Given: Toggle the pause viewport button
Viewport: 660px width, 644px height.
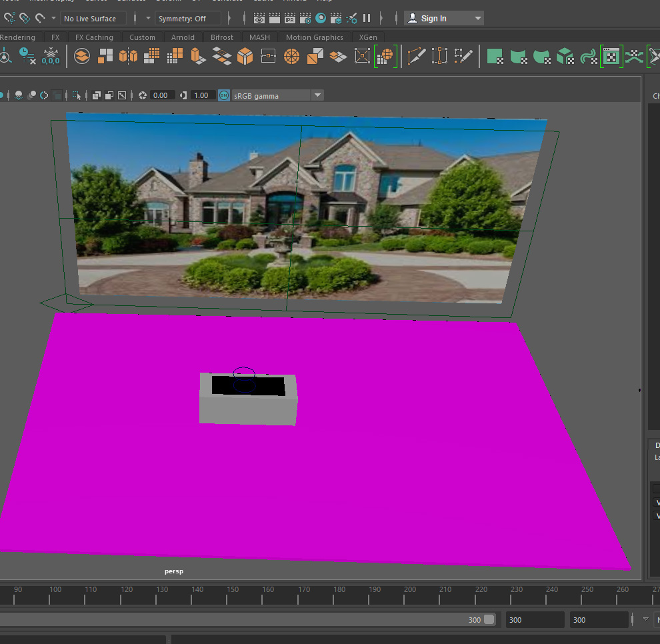Looking at the screenshot, I should pyautogui.click(x=367, y=18).
